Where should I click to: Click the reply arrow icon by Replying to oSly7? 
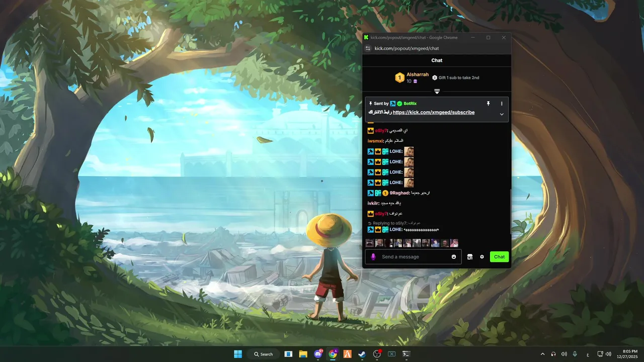[x=370, y=223]
